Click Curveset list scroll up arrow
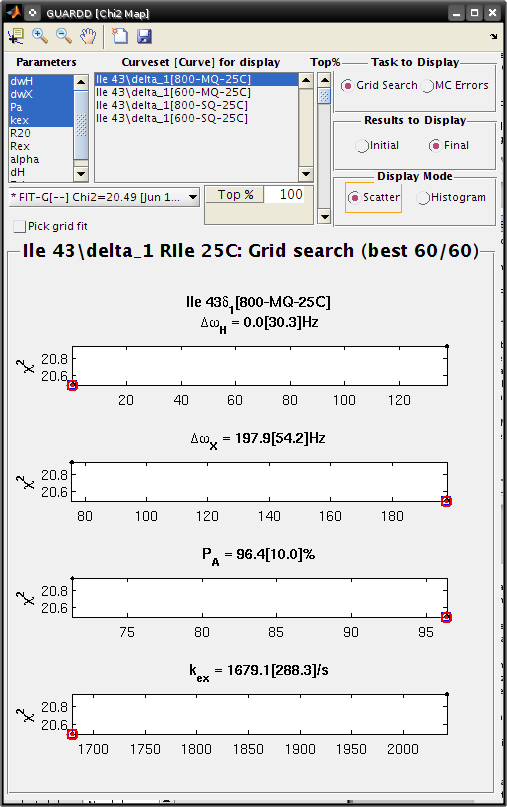Screen dimensions: 507x807 (306, 80)
